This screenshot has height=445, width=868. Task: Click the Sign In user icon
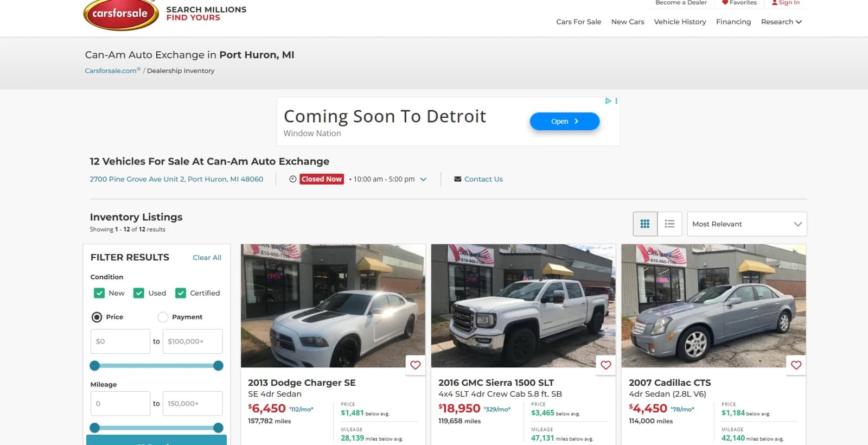click(x=775, y=3)
